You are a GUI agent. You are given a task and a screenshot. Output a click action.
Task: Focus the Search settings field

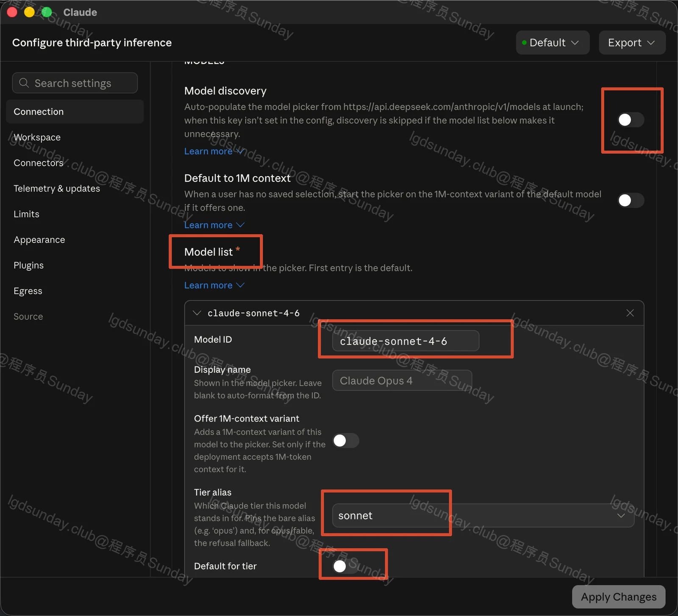[x=75, y=83]
